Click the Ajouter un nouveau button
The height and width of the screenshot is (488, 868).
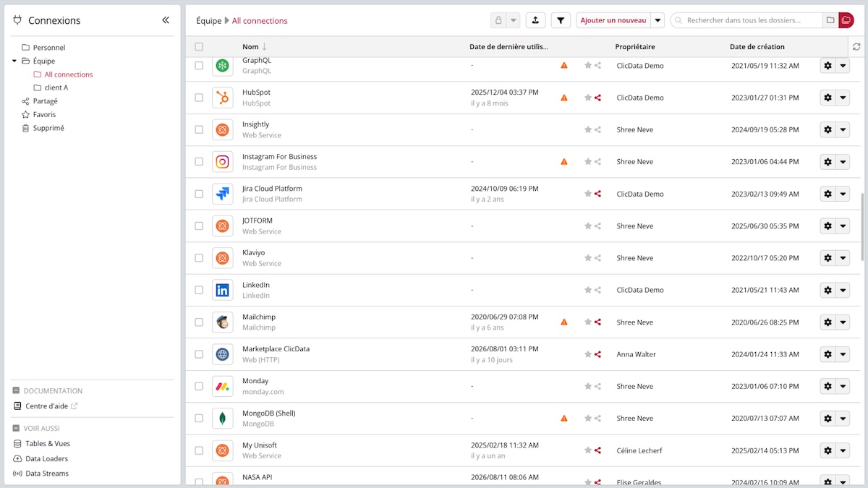(613, 20)
